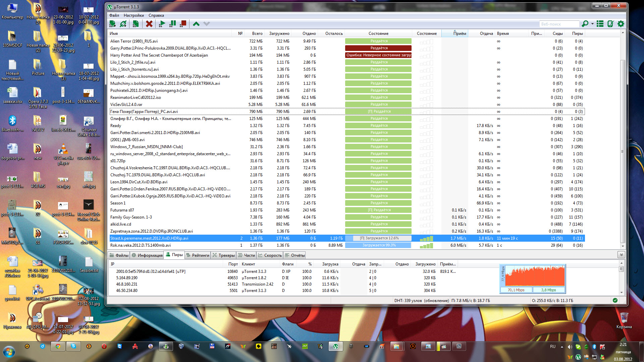
Task: Click the Rok.na.veka 99.3% progress bar
Action: (x=378, y=245)
